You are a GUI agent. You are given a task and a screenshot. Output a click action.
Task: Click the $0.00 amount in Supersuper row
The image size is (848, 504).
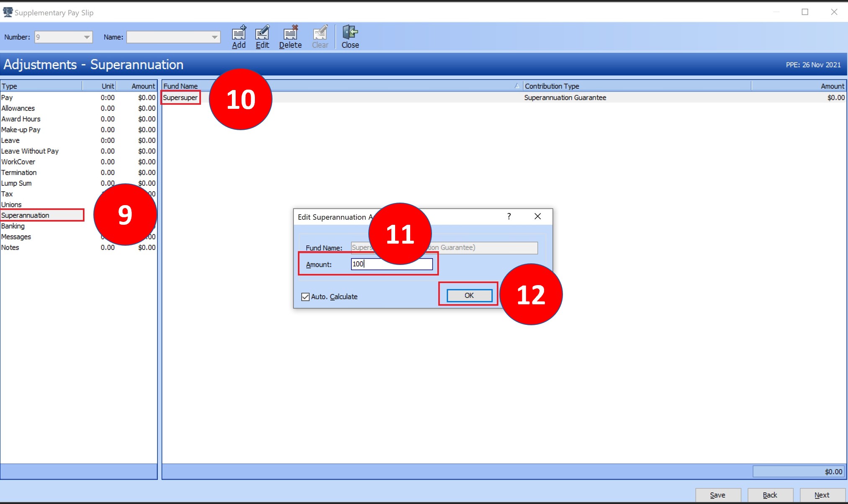coord(836,98)
